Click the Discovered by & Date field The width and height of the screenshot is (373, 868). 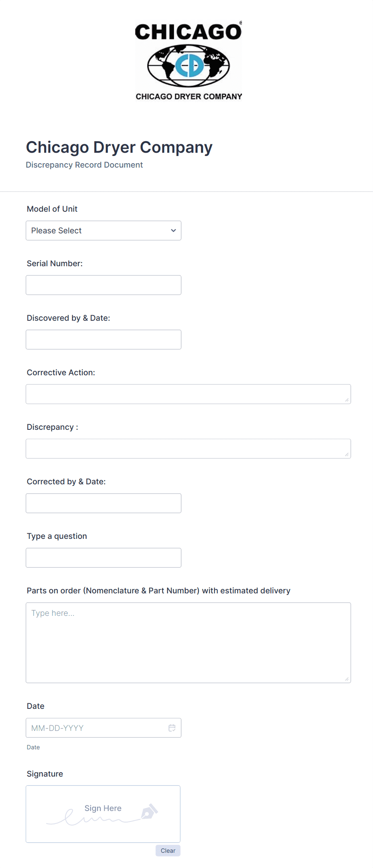tap(103, 339)
